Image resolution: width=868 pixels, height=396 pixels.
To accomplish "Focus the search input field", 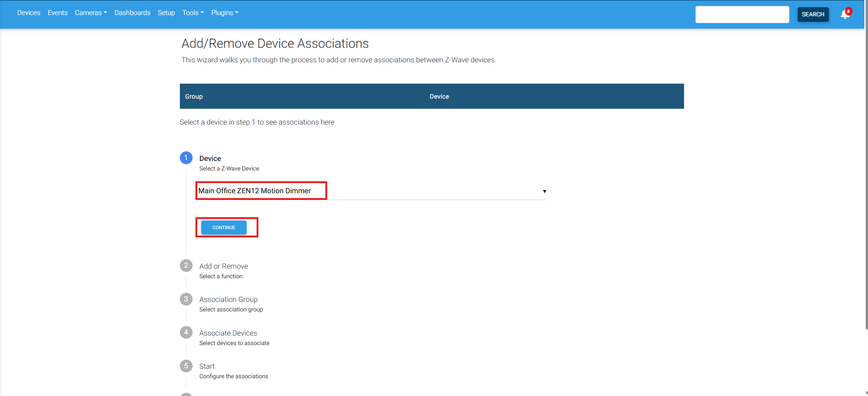I will [742, 15].
